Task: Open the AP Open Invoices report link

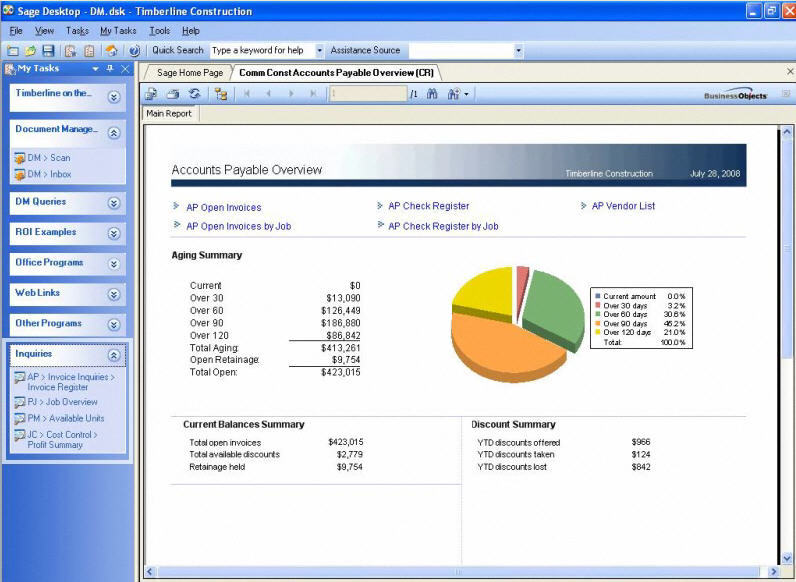Action: point(223,208)
